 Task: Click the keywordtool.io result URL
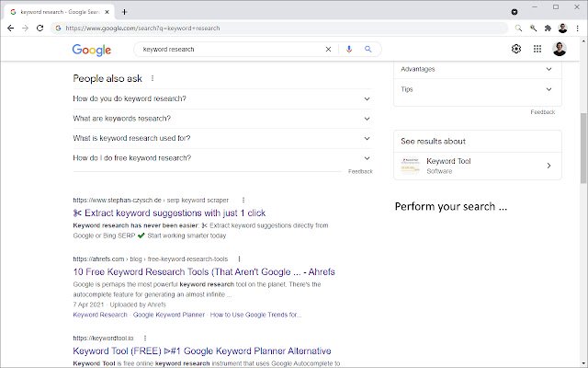[103, 338]
